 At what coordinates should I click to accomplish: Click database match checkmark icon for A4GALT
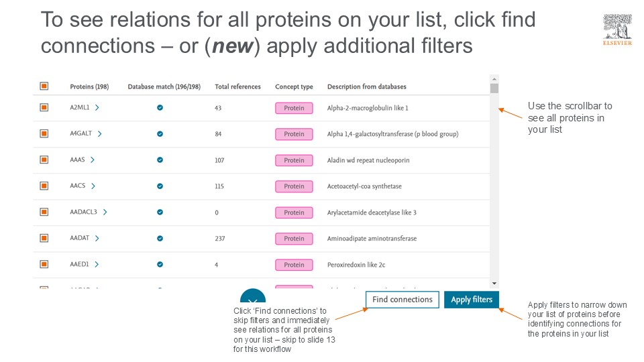(160, 134)
